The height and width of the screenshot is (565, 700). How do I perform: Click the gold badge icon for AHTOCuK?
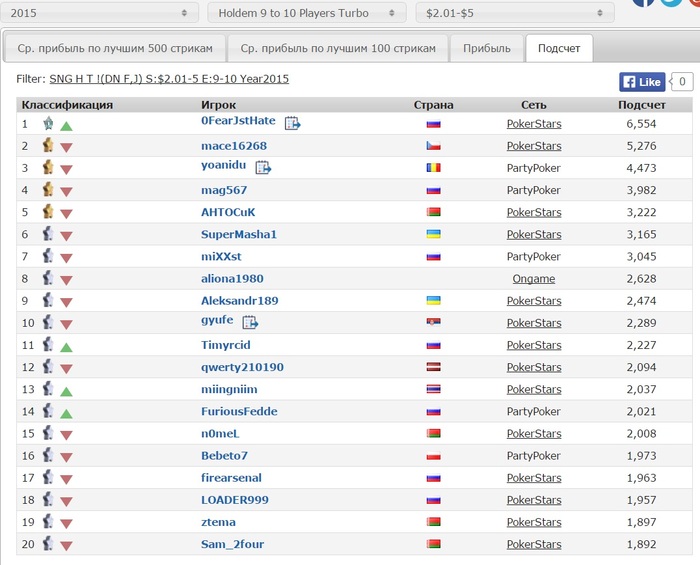pos(48,211)
